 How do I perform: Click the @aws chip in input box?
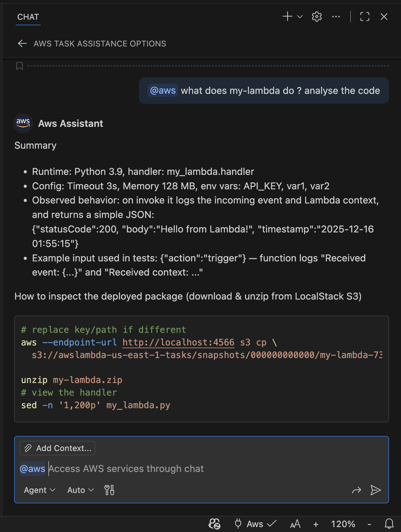(32, 469)
